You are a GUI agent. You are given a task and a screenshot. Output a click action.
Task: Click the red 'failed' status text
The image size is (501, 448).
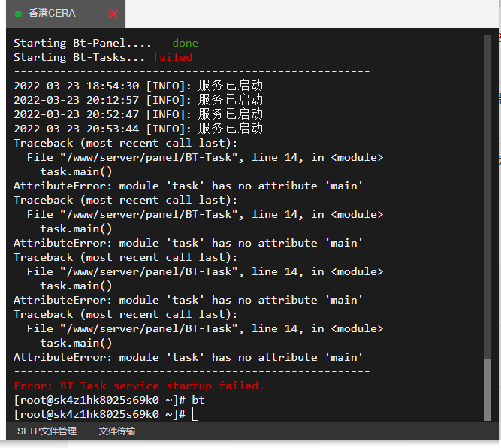pyautogui.click(x=173, y=57)
